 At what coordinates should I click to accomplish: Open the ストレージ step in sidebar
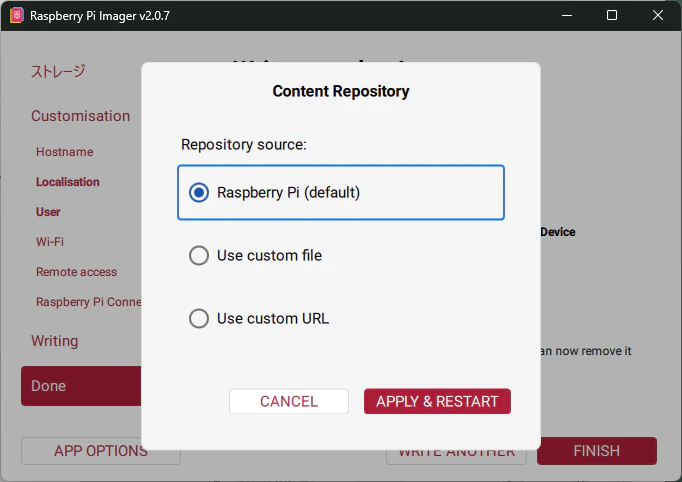pyautogui.click(x=58, y=71)
